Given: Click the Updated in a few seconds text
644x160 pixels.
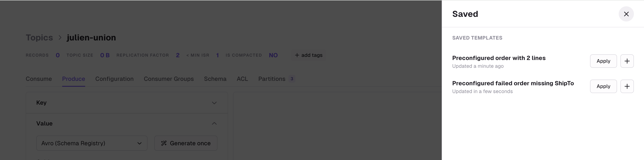Looking at the screenshot, I should click(x=482, y=91).
